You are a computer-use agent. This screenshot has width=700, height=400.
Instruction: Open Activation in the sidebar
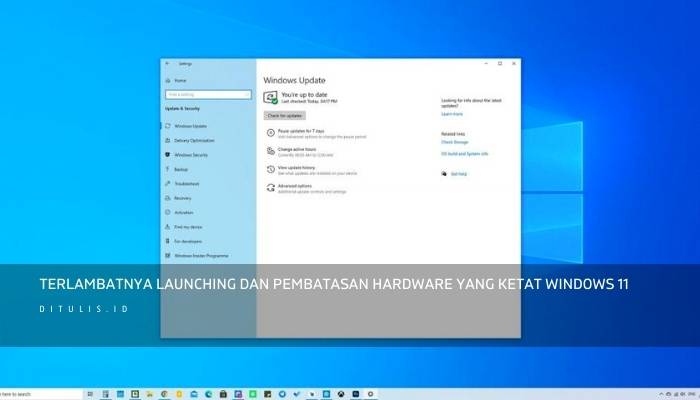coord(179,212)
